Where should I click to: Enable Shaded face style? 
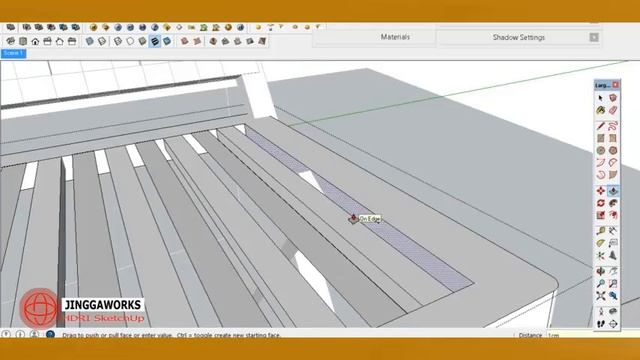click(x=142, y=41)
